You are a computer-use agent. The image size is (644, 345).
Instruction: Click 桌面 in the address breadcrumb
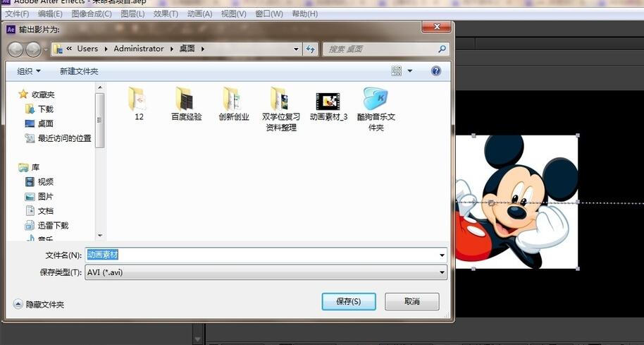[x=187, y=49]
